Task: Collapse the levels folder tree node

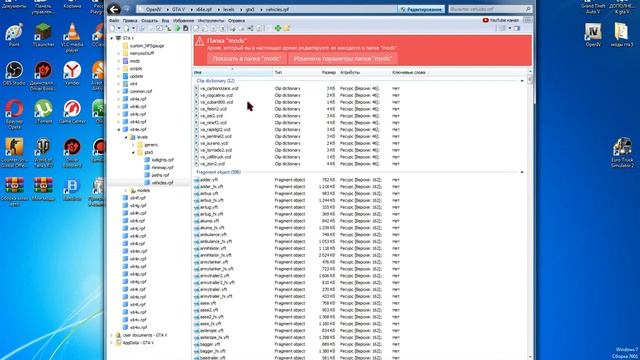Action: [126, 137]
